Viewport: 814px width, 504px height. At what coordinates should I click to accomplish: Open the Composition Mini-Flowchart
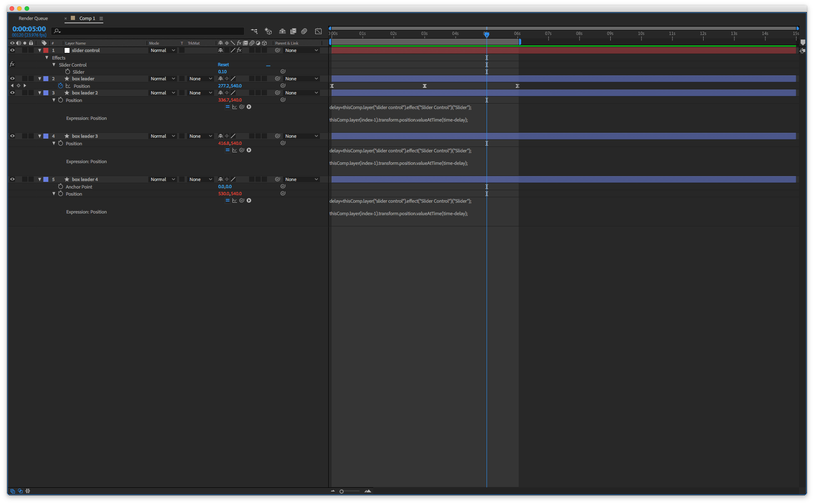254,31
